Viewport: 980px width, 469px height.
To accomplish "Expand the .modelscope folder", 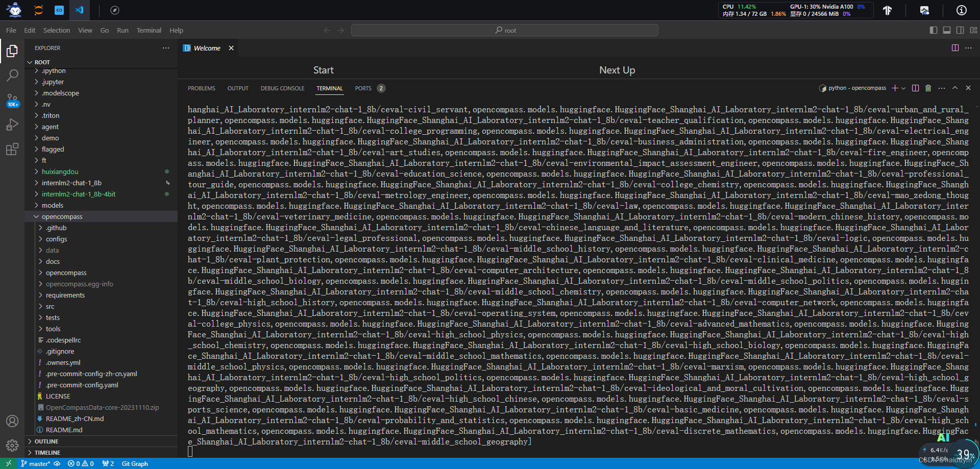I will tap(101, 93).
